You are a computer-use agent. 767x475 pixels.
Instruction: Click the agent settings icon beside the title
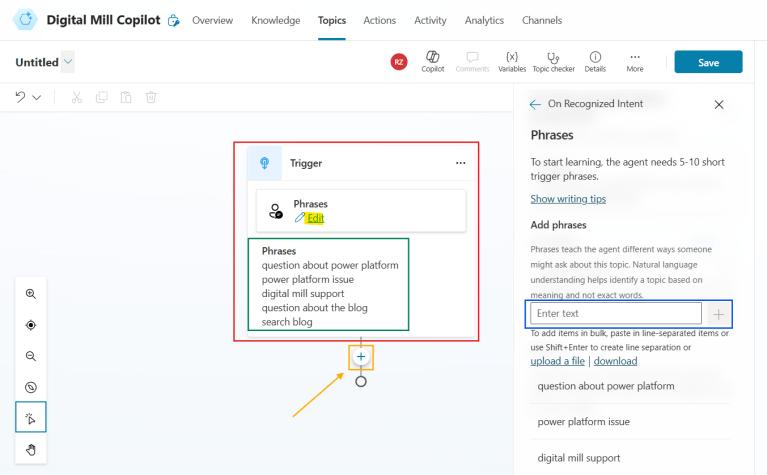(173, 21)
